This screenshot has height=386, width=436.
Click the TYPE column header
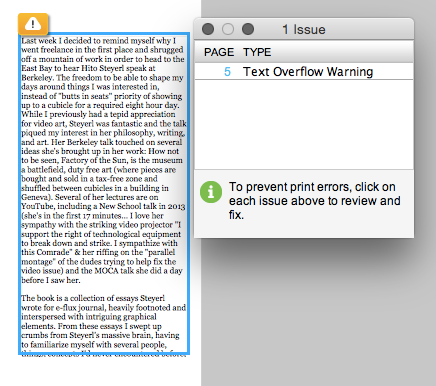[257, 52]
